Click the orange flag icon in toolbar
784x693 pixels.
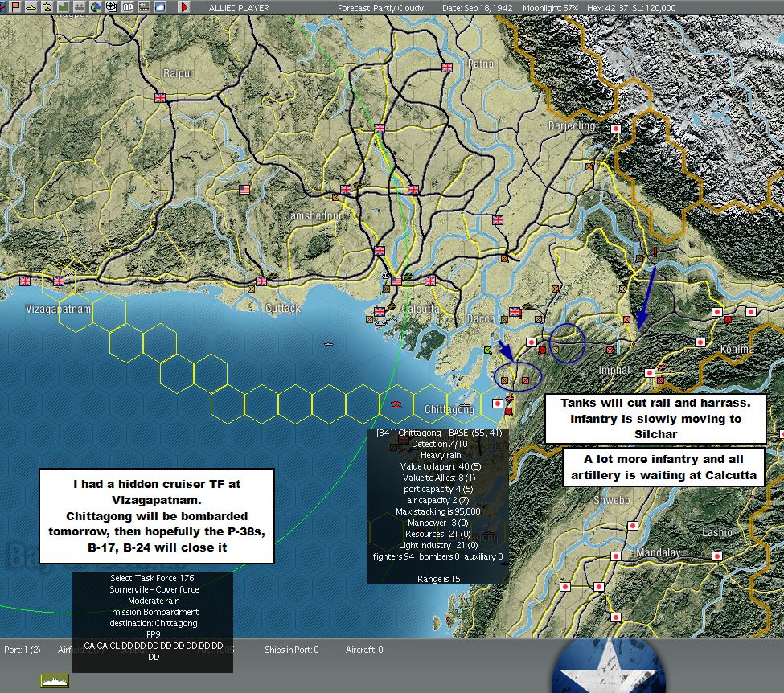tap(15, 7)
